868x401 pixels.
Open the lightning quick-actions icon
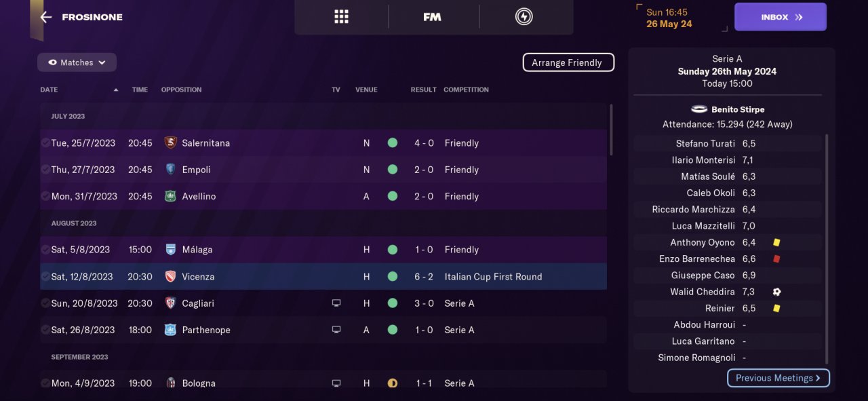click(x=524, y=17)
